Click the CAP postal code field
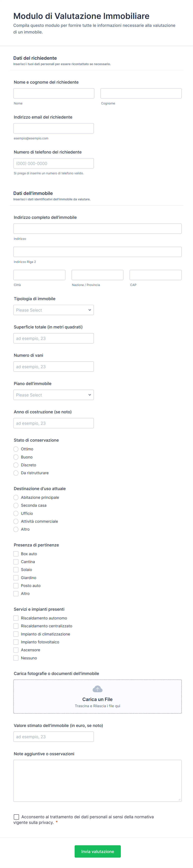This screenshot has width=193, height=868. 155,275
